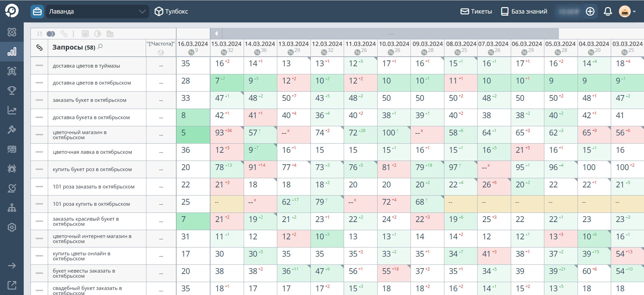Open the user avatar menu

coord(627,12)
